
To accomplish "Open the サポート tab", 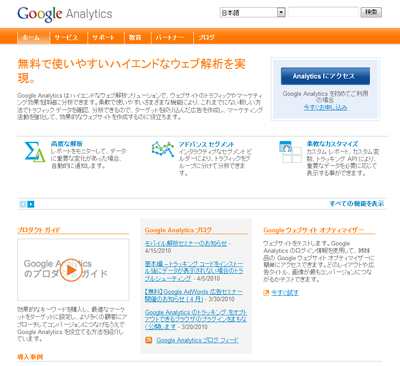I will point(103,38).
